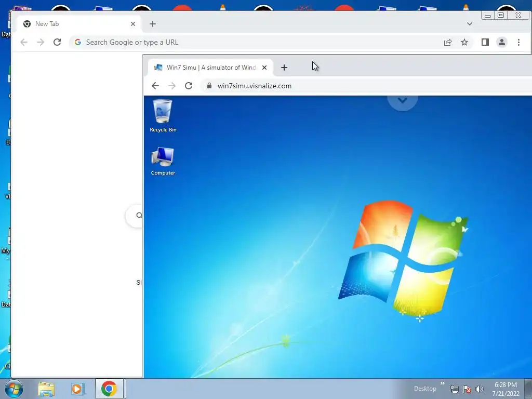Go forward in the Win7 Simu browser window
Image resolution: width=532 pixels, height=399 pixels.
[x=172, y=86]
